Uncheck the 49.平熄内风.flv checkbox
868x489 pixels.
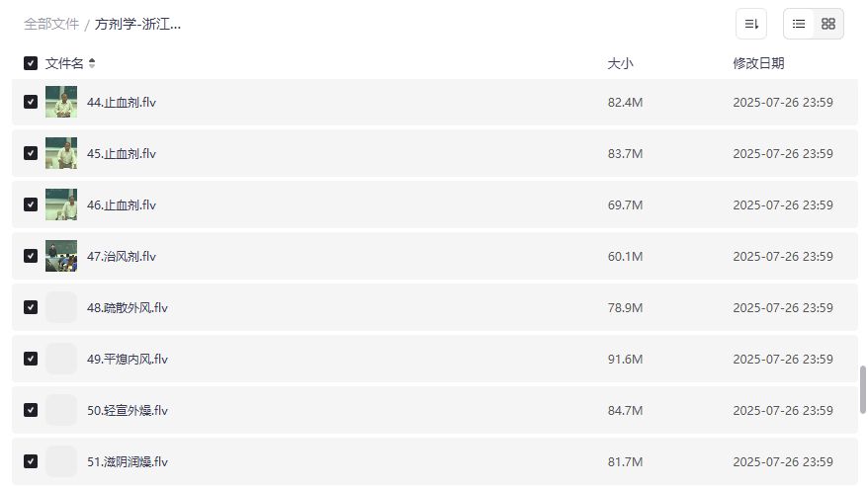pyautogui.click(x=31, y=359)
